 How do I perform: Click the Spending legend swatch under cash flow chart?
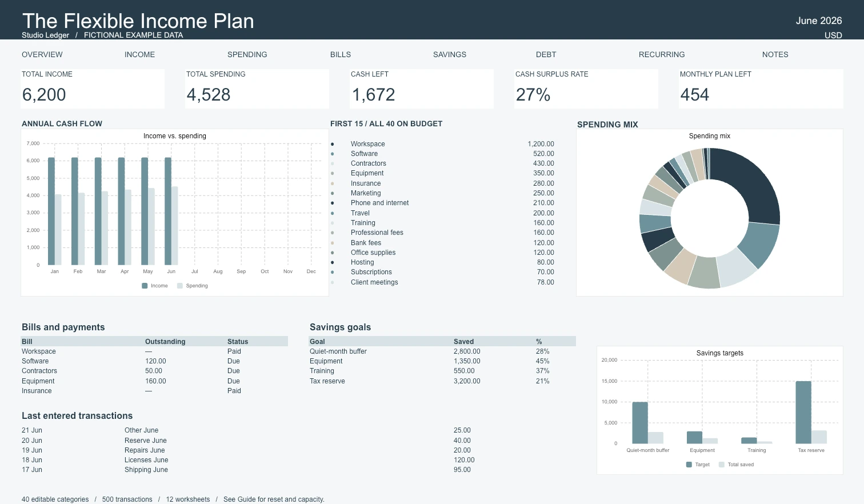[x=180, y=286]
